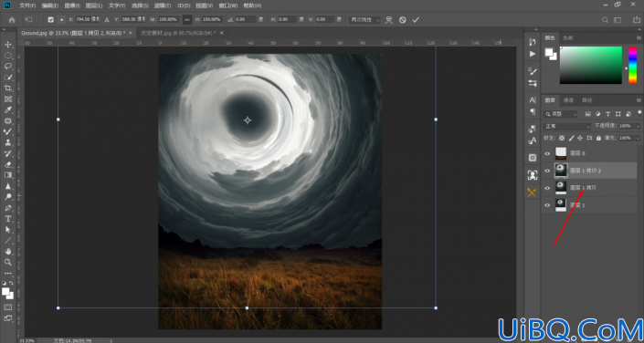Open 滤镜 menu
The width and height of the screenshot is (644, 343).
(x=163, y=5)
